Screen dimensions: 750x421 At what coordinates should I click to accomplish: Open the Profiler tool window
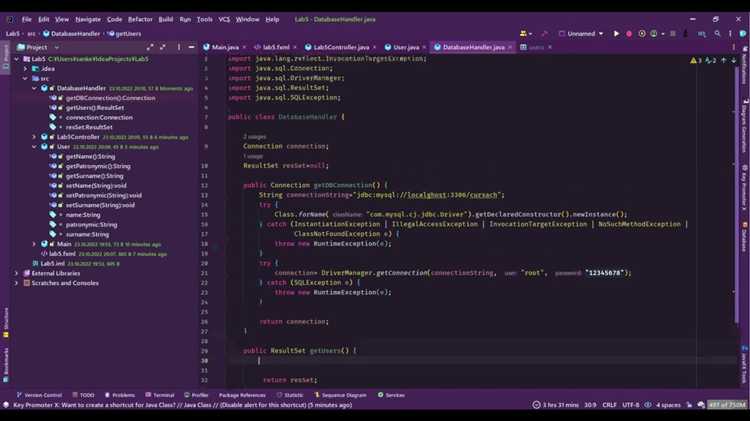pos(196,395)
